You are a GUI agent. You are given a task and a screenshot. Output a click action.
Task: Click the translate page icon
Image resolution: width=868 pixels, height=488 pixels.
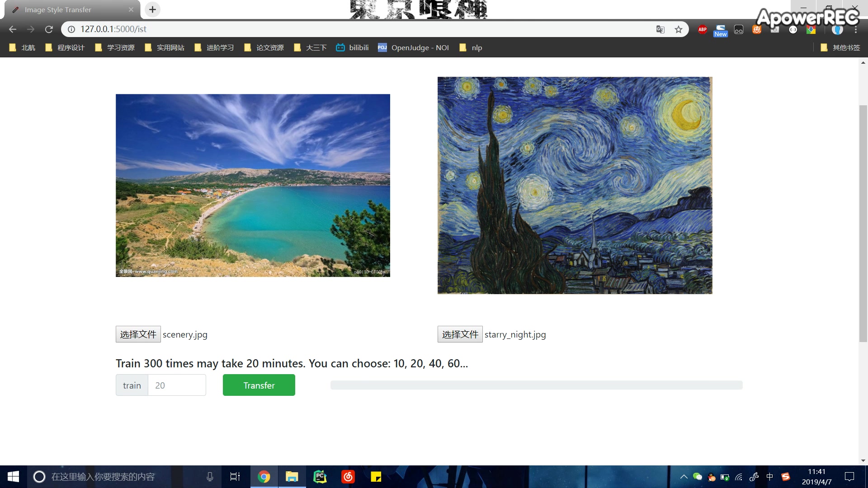(x=660, y=28)
